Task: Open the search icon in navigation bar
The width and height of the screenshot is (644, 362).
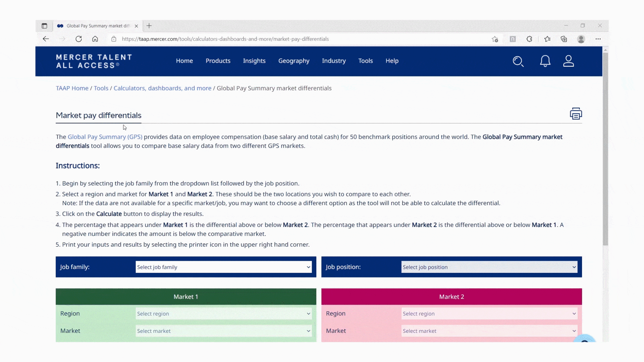Action: [x=518, y=61]
